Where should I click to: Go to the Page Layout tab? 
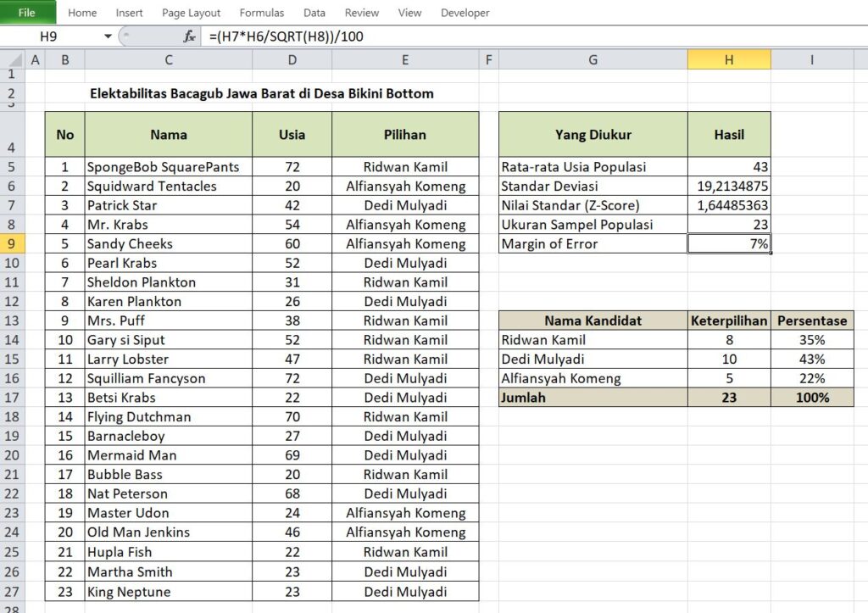(x=191, y=13)
